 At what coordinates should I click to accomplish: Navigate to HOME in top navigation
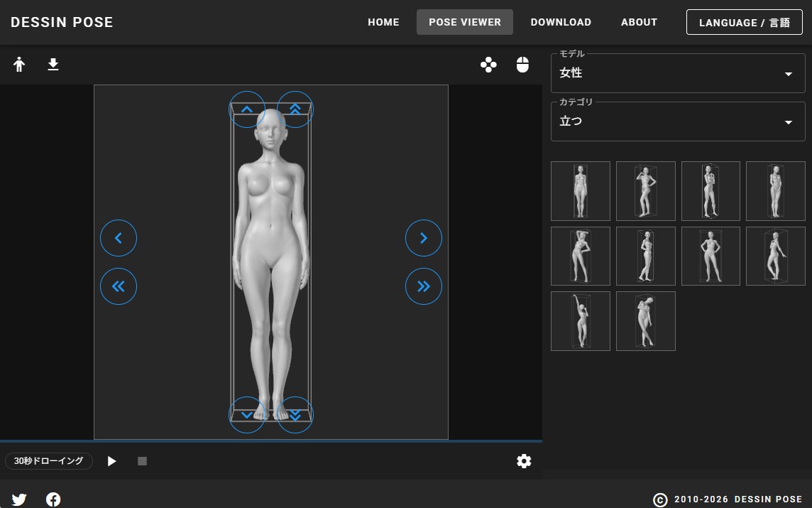coord(383,22)
